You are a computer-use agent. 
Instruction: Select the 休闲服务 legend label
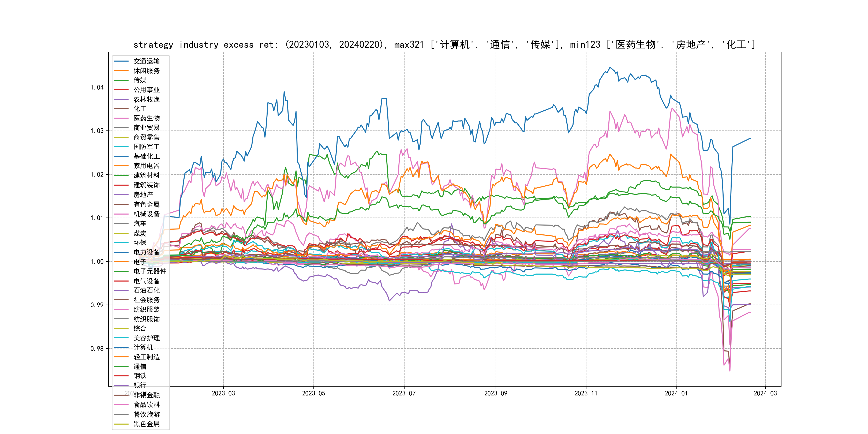coord(146,71)
